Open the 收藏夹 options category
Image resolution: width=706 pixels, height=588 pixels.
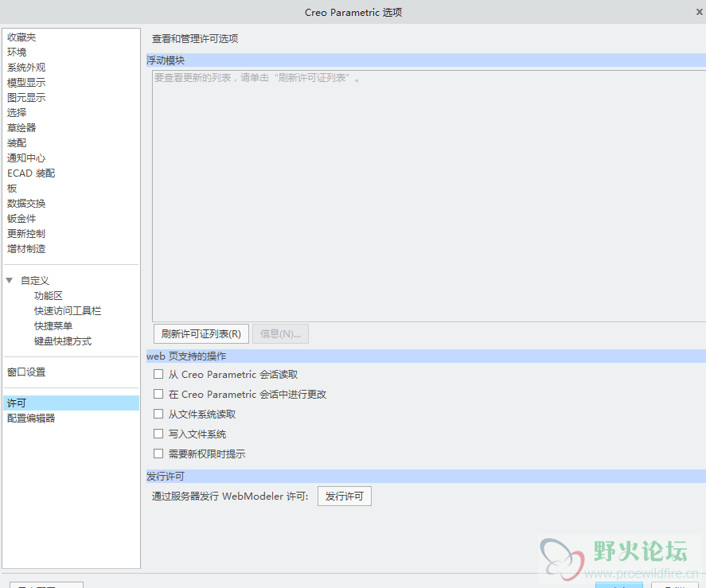pos(21,37)
